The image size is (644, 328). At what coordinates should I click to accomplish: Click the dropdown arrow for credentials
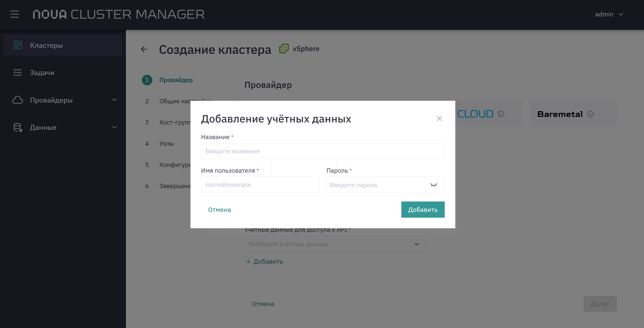[x=417, y=244]
